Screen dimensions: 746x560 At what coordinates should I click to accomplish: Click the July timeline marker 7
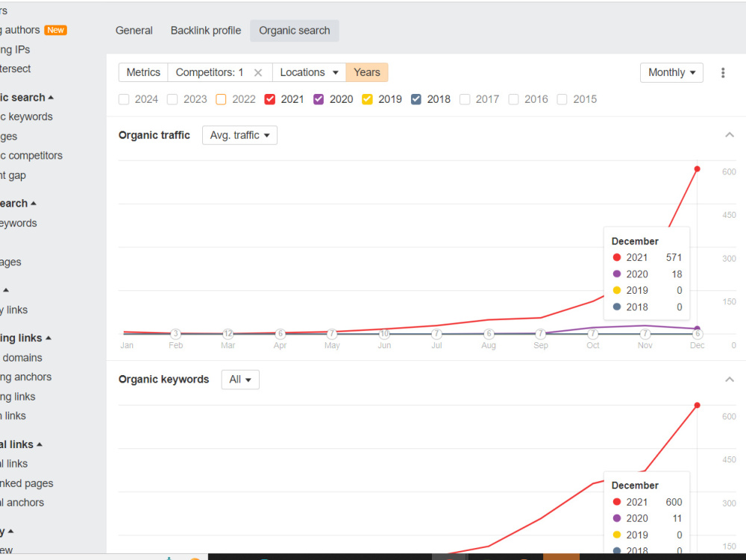tap(436, 334)
